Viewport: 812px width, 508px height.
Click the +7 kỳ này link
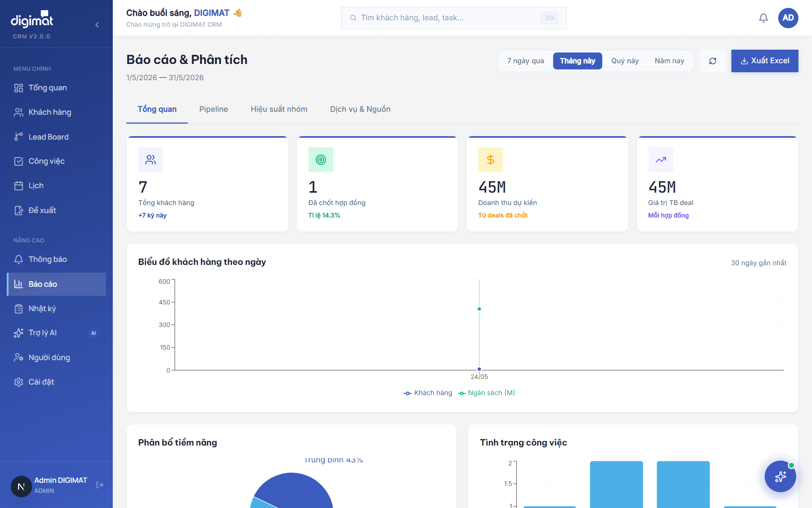[152, 216]
